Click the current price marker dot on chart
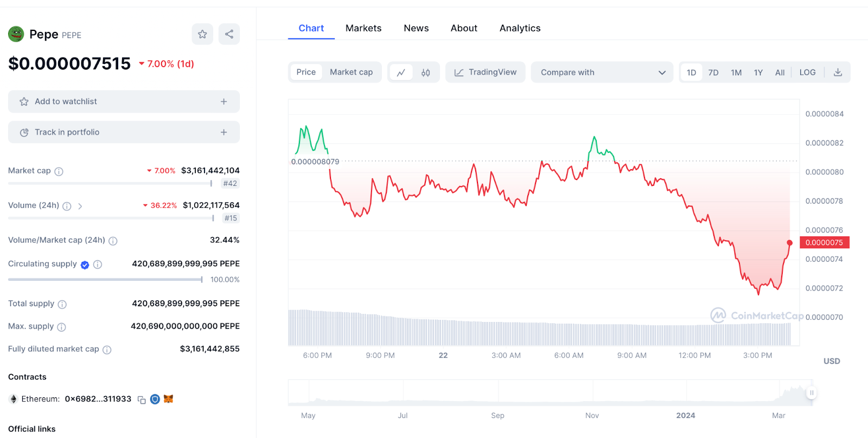The image size is (868, 438). coord(790,243)
